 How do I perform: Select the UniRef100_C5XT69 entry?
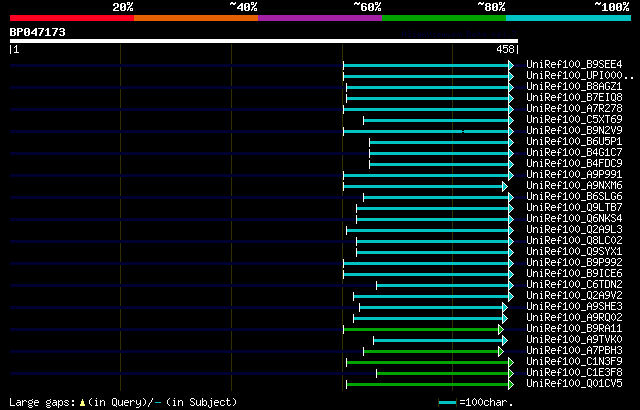click(x=574, y=120)
